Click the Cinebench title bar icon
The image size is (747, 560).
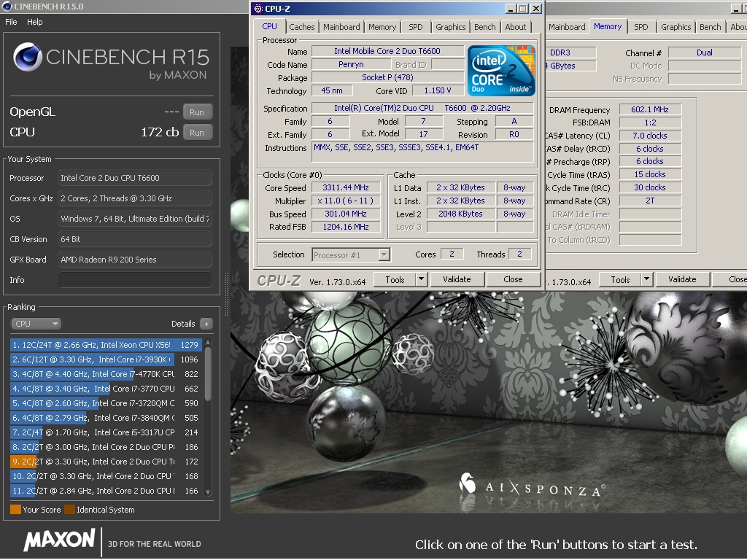click(x=7, y=6)
